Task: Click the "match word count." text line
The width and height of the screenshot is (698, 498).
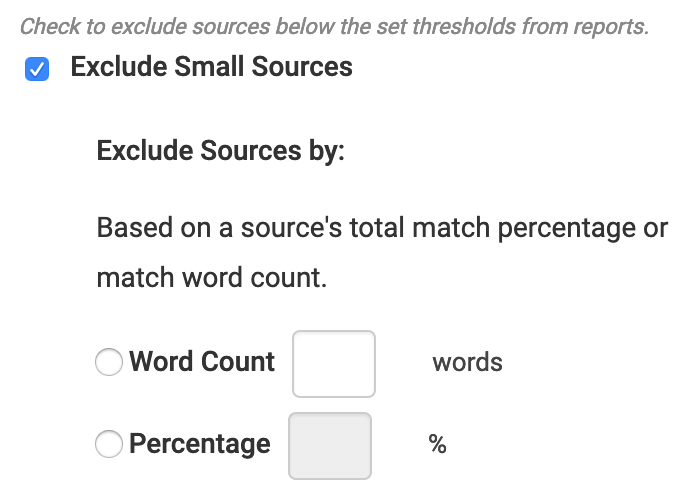Action: pos(211,278)
